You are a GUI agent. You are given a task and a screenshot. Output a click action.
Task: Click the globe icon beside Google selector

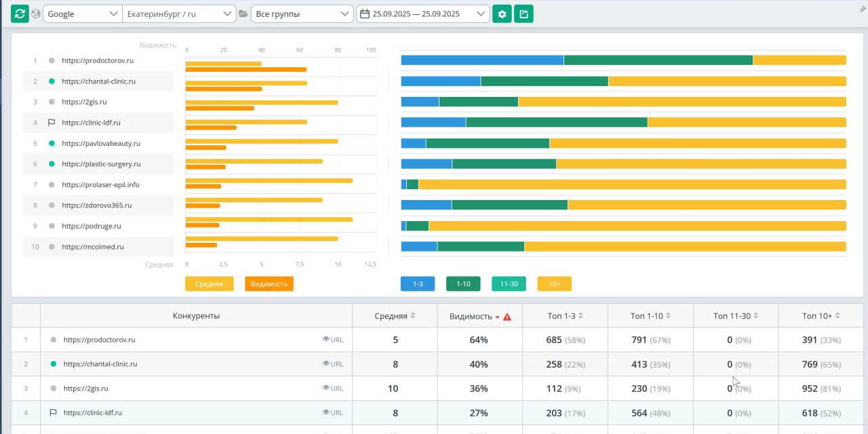(36, 14)
